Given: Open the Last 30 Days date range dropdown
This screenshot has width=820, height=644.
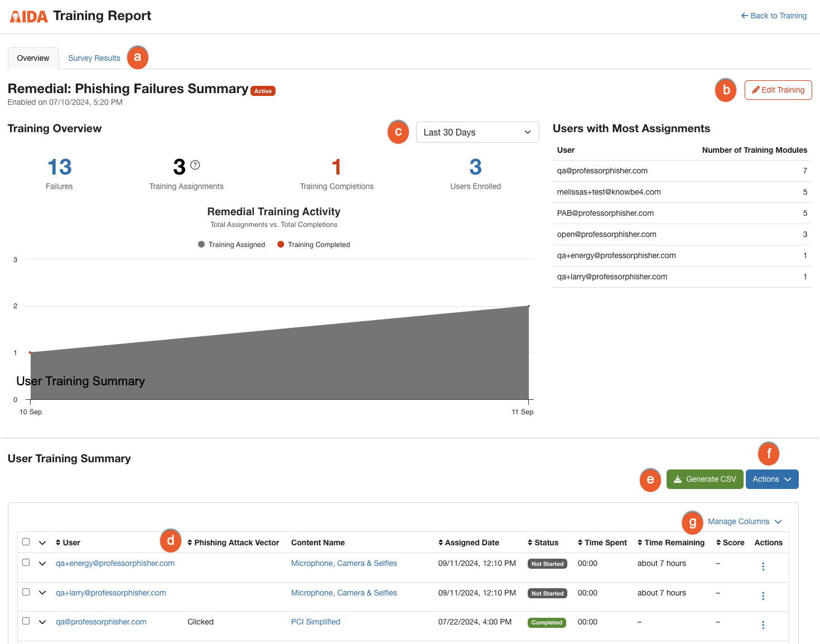Looking at the screenshot, I should pyautogui.click(x=477, y=132).
